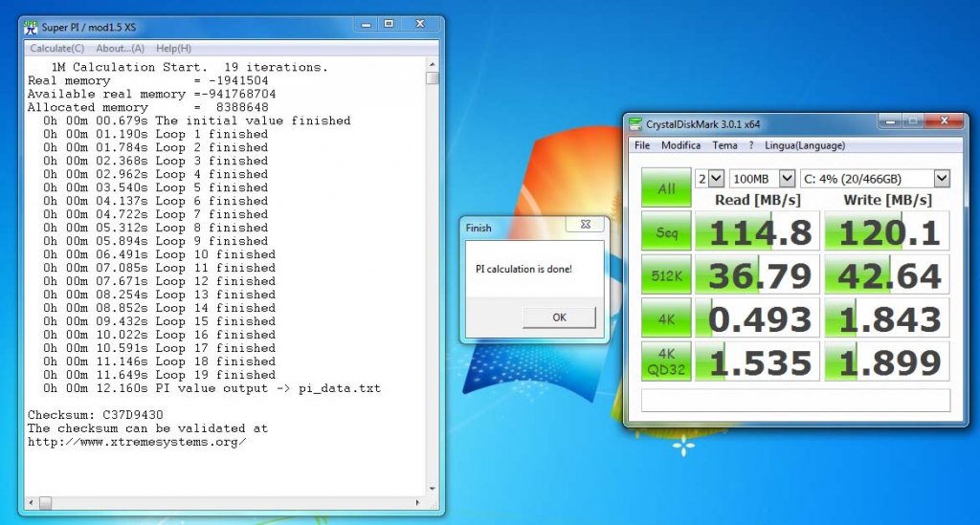Click the CrystalDiskMark title bar icon

[x=635, y=124]
